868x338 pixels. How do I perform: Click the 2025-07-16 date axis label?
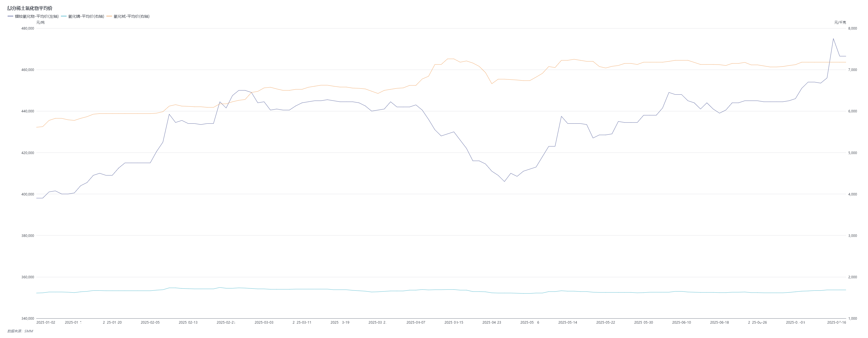(x=836, y=323)
